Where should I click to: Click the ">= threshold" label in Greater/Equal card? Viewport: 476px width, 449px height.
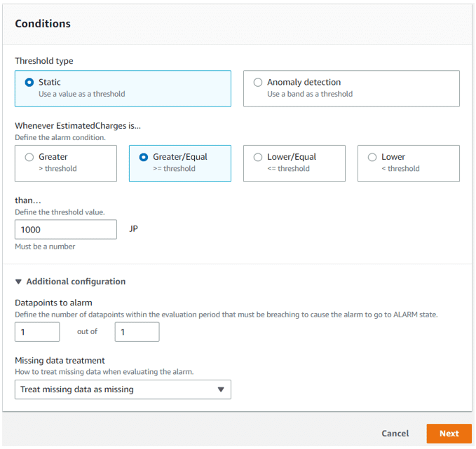174,169
